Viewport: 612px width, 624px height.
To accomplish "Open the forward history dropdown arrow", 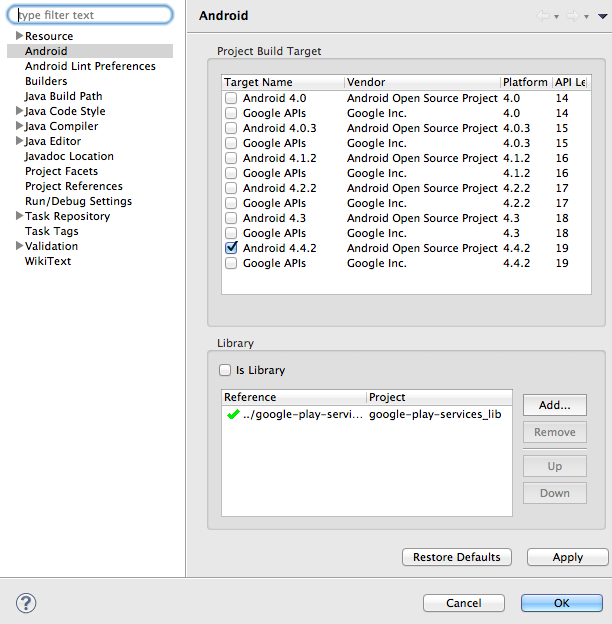I will click(x=586, y=17).
